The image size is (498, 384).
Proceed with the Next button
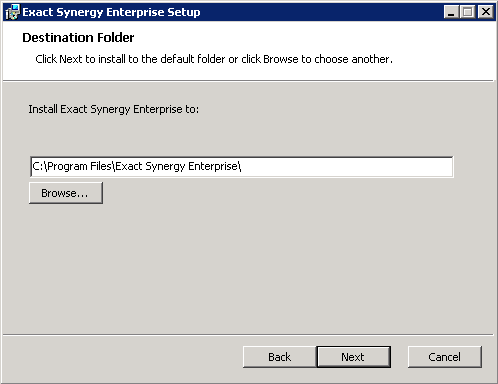(353, 357)
